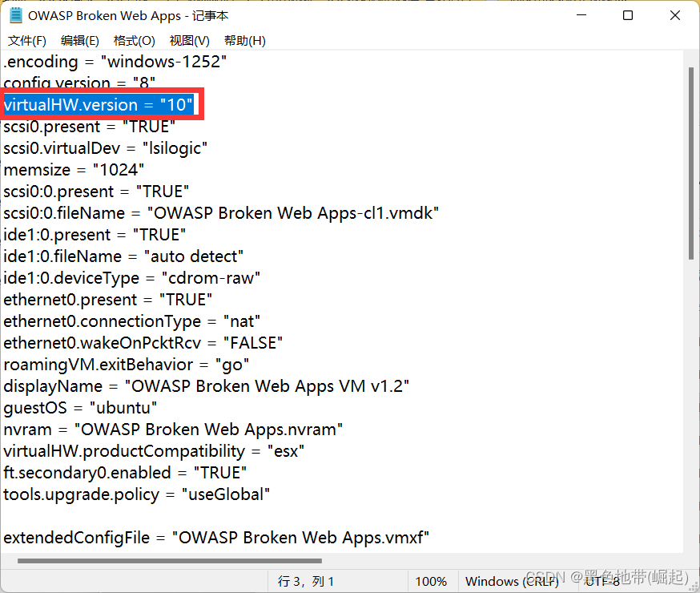Maximize the Notepad window
Image resolution: width=700 pixels, height=593 pixels.
628,15
